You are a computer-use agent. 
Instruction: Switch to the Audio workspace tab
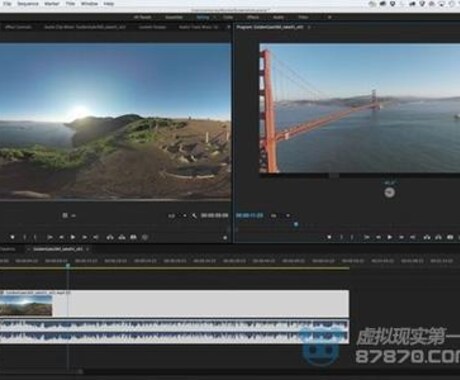[x=278, y=17]
